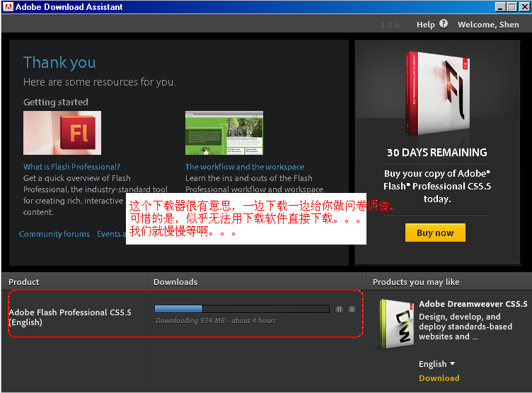Visit the Community forums link
Screen dimensions: 532x393
click(54, 234)
